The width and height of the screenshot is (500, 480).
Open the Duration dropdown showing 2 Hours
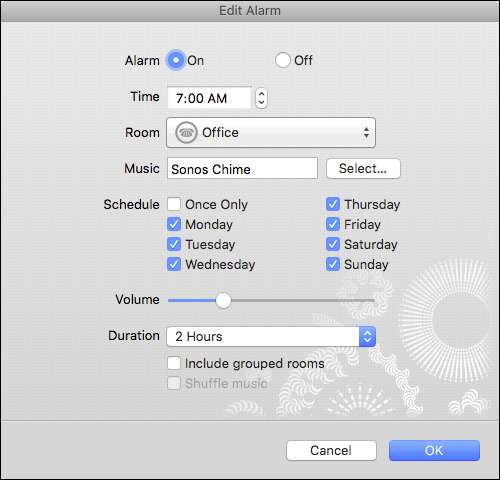(x=271, y=336)
